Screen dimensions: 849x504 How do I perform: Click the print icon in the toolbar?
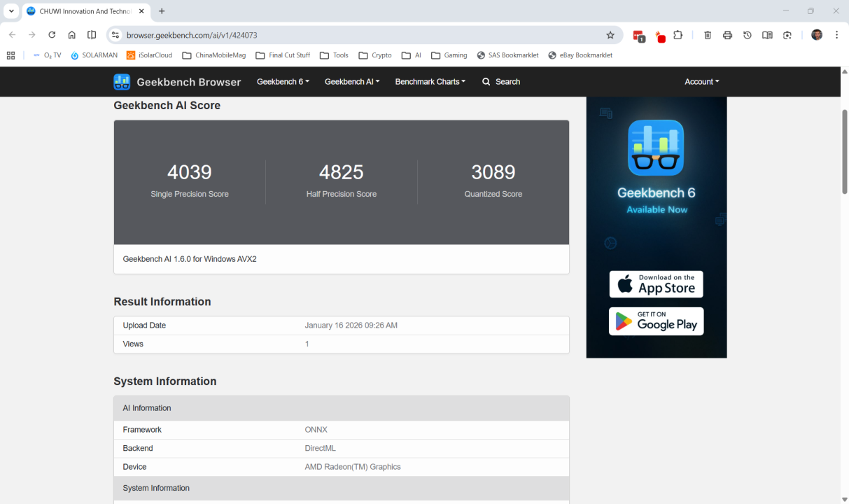tap(728, 34)
